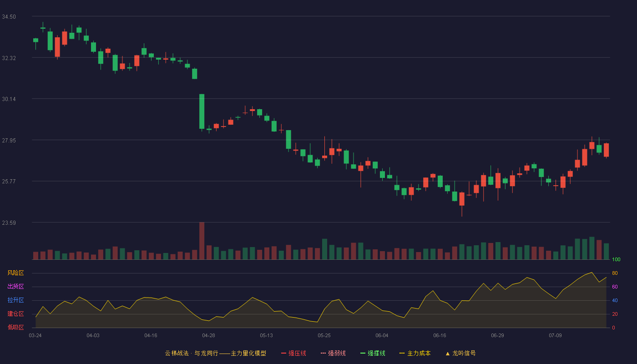This screenshot has height=364, width=637.
Task: Click the 07-09 date axis label
Action: [x=555, y=335]
